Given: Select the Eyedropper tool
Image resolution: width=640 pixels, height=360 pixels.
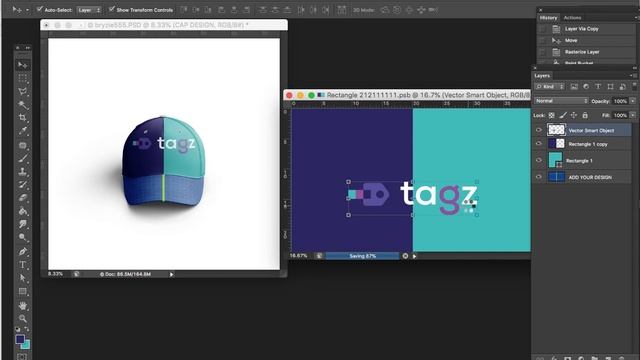Looking at the screenshot, I should point(22,131).
